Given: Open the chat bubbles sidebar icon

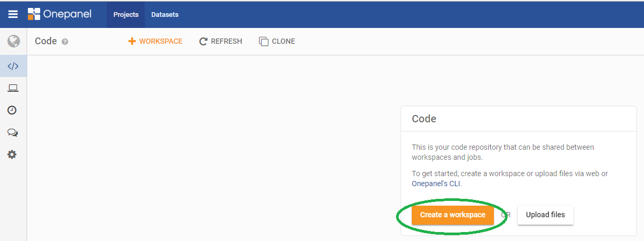Looking at the screenshot, I should point(13,132).
